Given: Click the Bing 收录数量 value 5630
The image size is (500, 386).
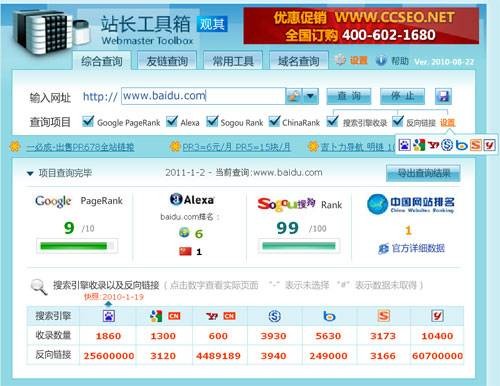Looking at the screenshot, I should point(328,336).
